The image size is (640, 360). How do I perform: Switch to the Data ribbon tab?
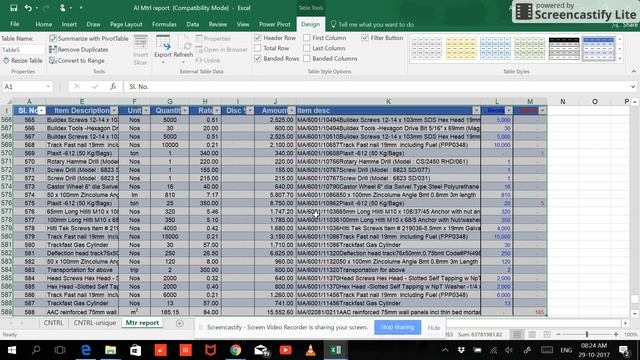coord(193,24)
